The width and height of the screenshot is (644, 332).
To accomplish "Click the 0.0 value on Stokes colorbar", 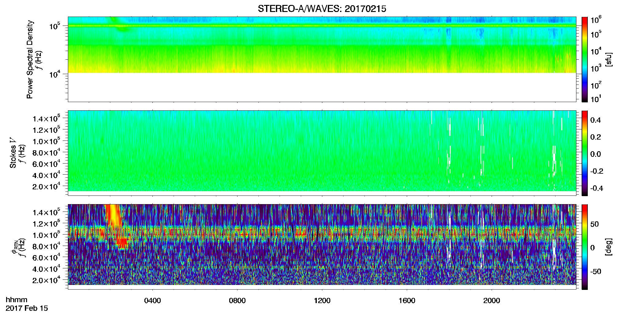I will [595, 154].
